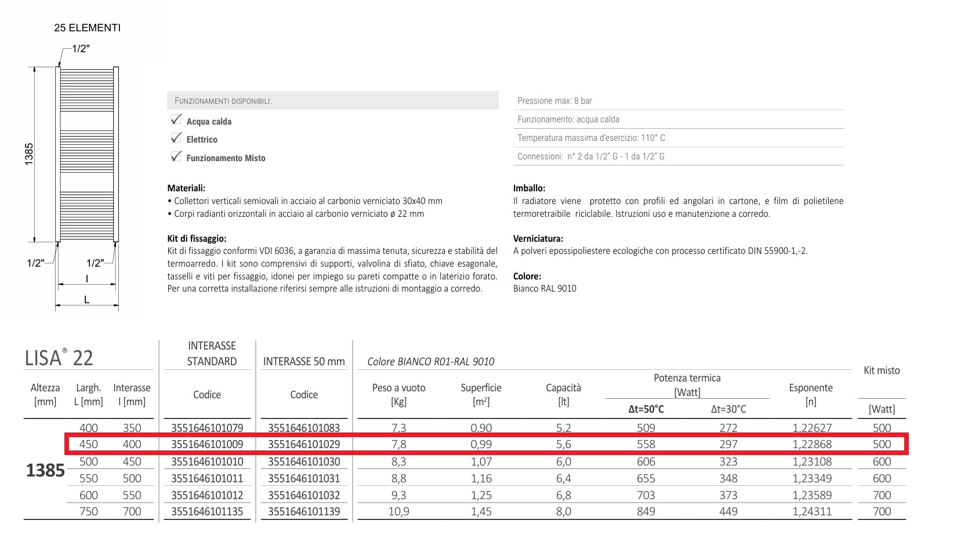Click the Acqua calda checkmark
The image size is (961, 560).
click(176, 120)
